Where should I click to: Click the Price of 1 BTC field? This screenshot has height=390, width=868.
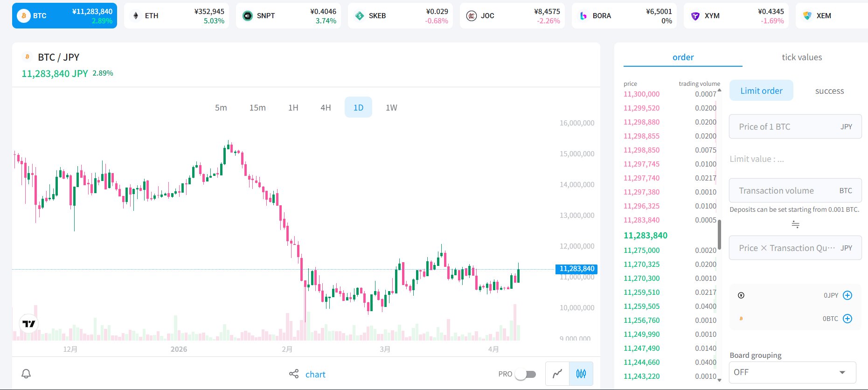788,127
